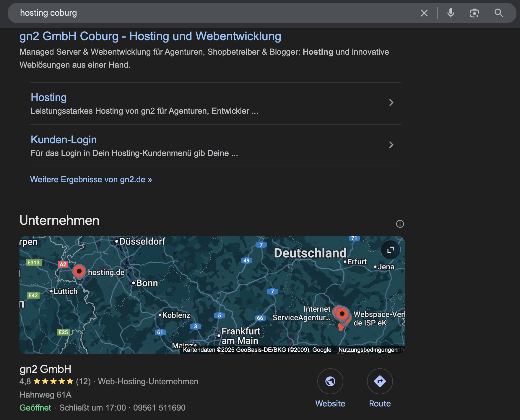Expand the Kunden-Login chevron arrow
This screenshot has height=420, width=520.
click(x=391, y=145)
